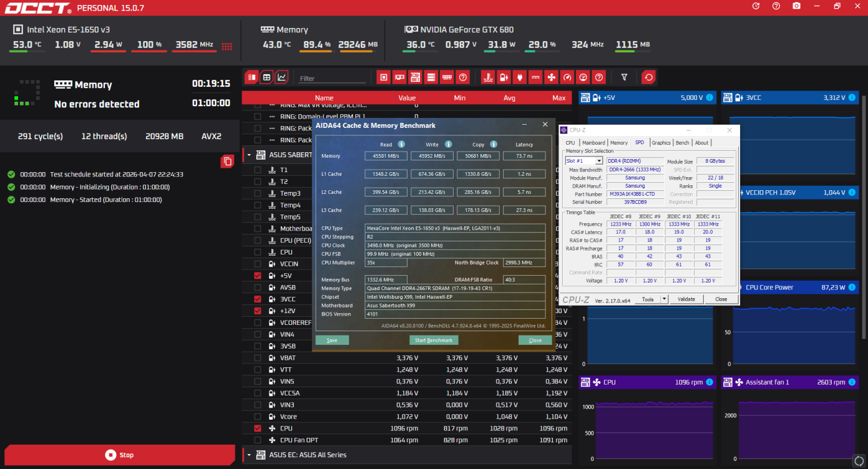Click the Filter text field
The image size is (868, 469).
click(332, 78)
